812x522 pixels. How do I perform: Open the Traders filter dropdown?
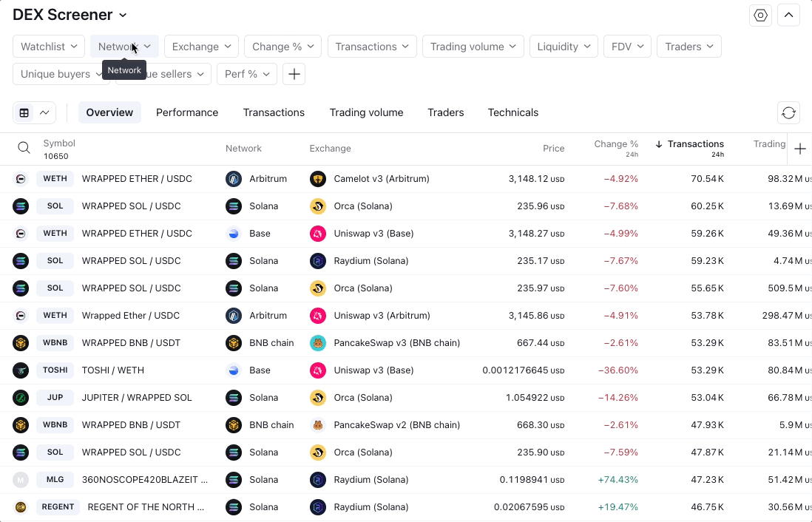pyautogui.click(x=689, y=47)
